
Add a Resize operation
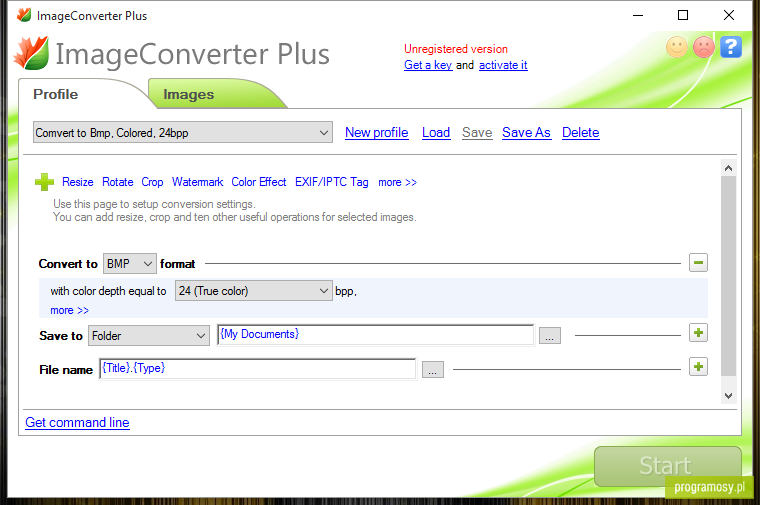coord(78,182)
